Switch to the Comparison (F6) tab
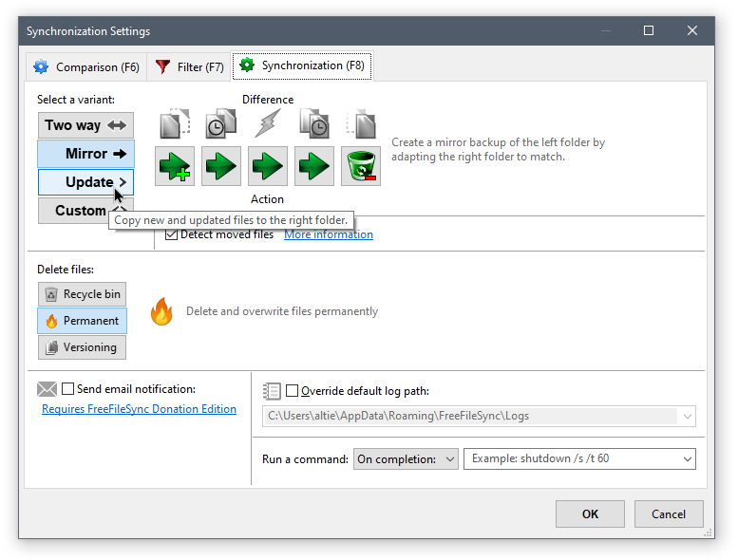738x560 pixels. [86, 67]
